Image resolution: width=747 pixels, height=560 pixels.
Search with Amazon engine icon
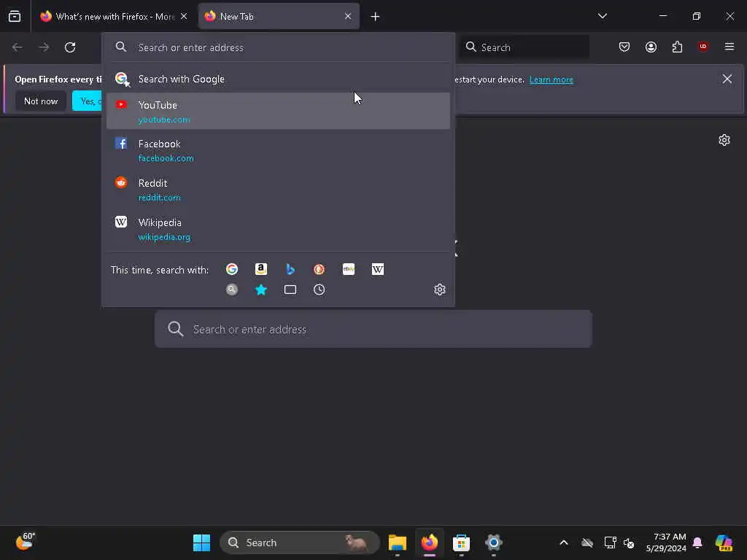[261, 270]
